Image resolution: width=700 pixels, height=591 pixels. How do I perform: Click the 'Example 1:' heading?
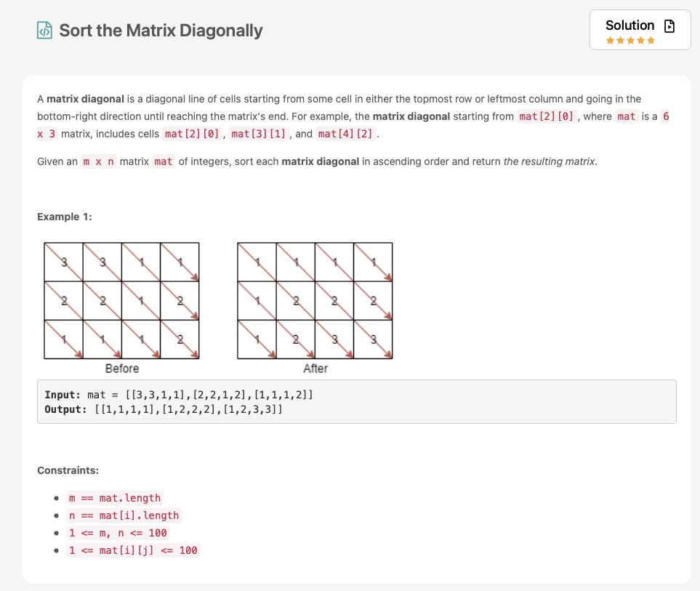pos(65,217)
